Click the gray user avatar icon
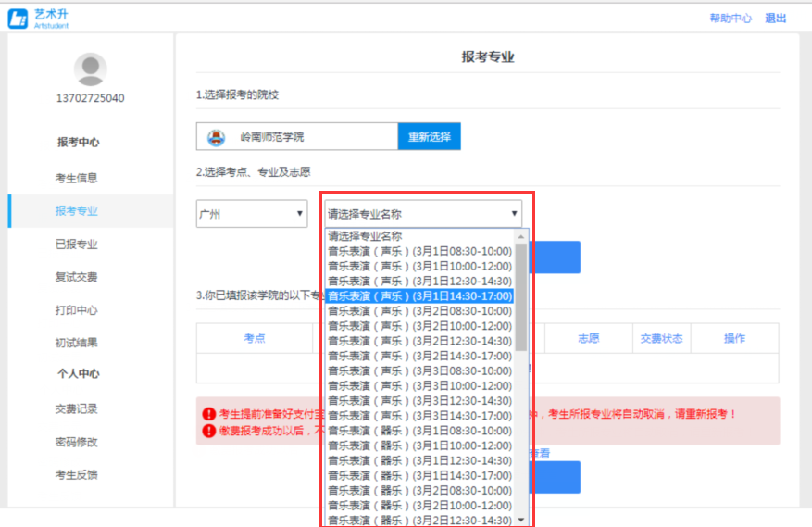The image size is (812, 527). 90,69
